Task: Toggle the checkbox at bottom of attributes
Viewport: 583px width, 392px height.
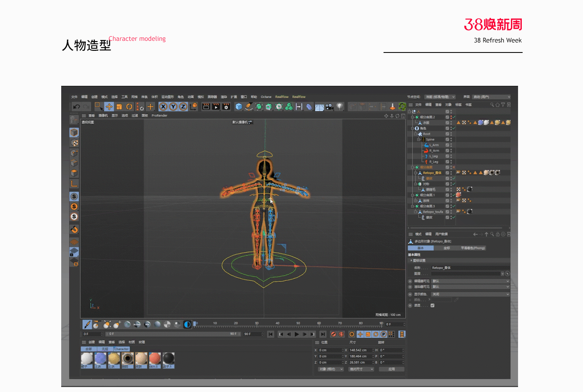Action: (x=432, y=305)
